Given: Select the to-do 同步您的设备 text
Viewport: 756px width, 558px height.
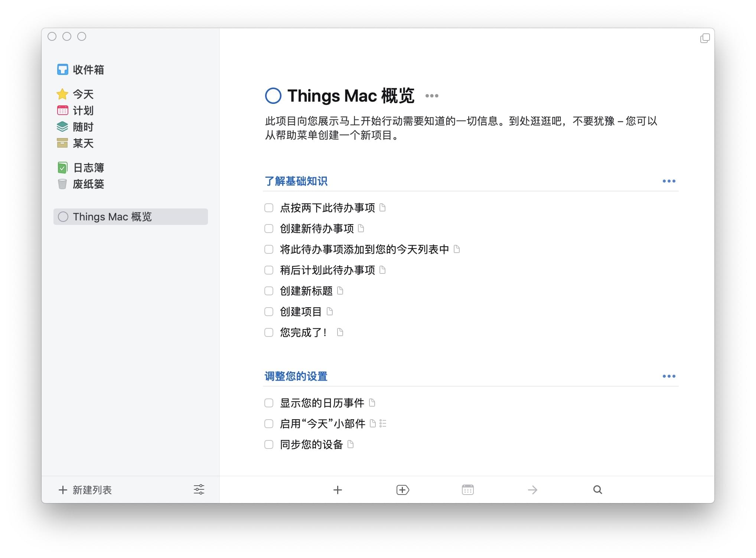Looking at the screenshot, I should (311, 444).
